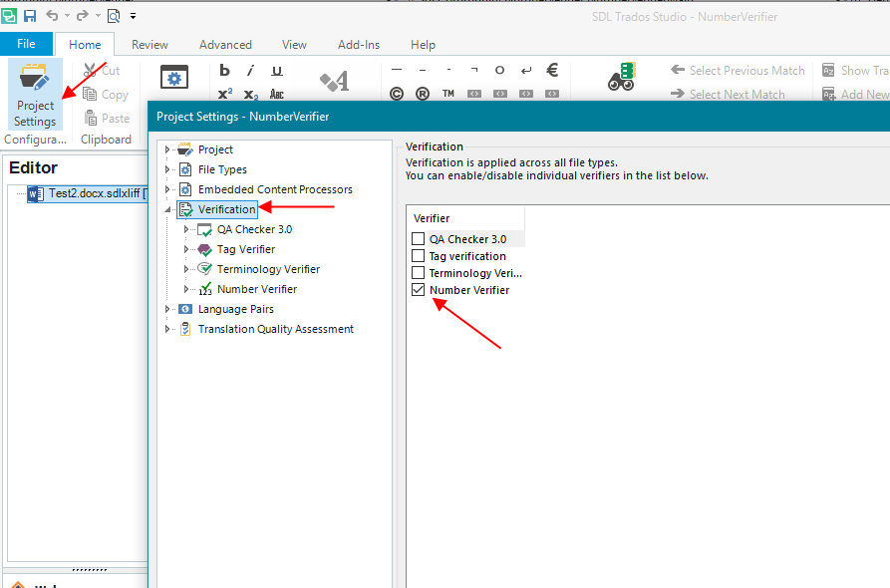Image resolution: width=890 pixels, height=588 pixels.
Task: Apply underline formatting
Action: [x=276, y=71]
